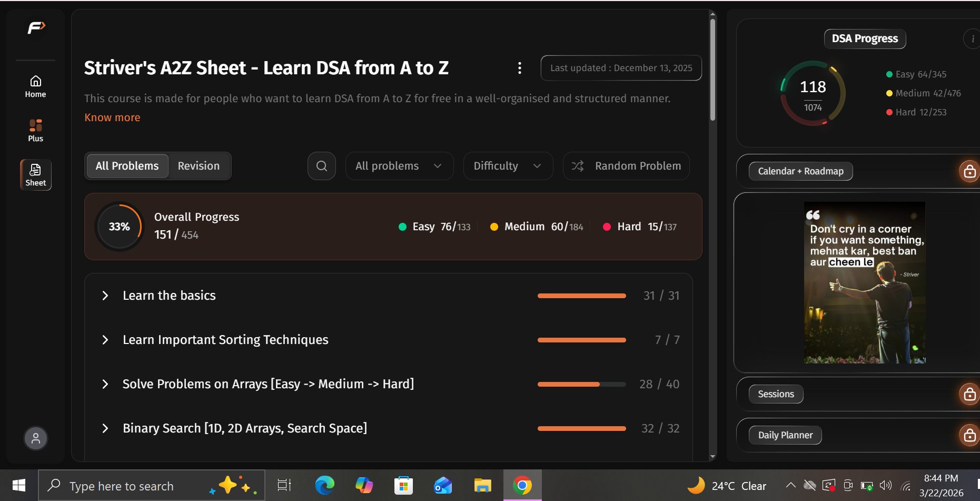Open Task View from the taskbar
Image resolution: width=980 pixels, height=501 pixels.
[x=284, y=485]
